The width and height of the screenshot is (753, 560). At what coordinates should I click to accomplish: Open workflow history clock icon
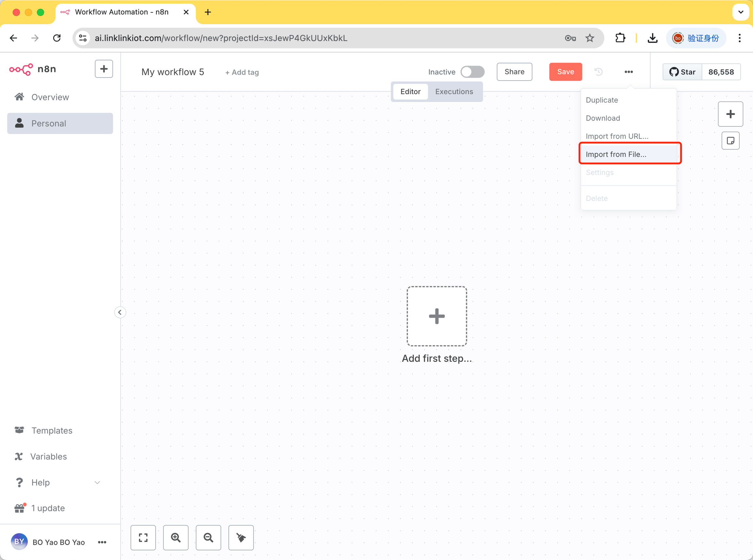pos(598,72)
